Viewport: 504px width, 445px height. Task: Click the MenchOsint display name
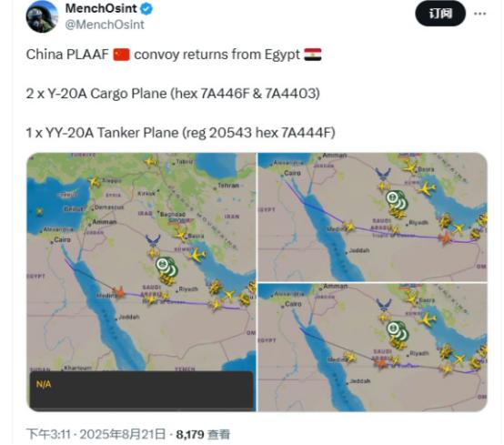pos(101,9)
